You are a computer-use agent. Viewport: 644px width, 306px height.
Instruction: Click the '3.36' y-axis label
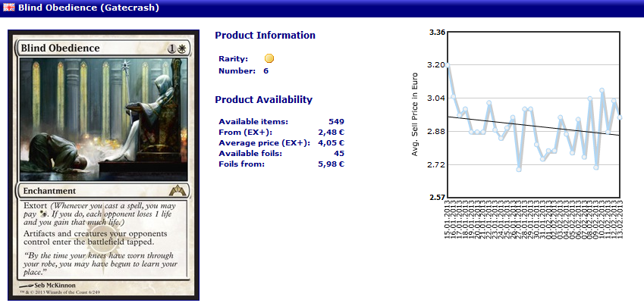(437, 33)
